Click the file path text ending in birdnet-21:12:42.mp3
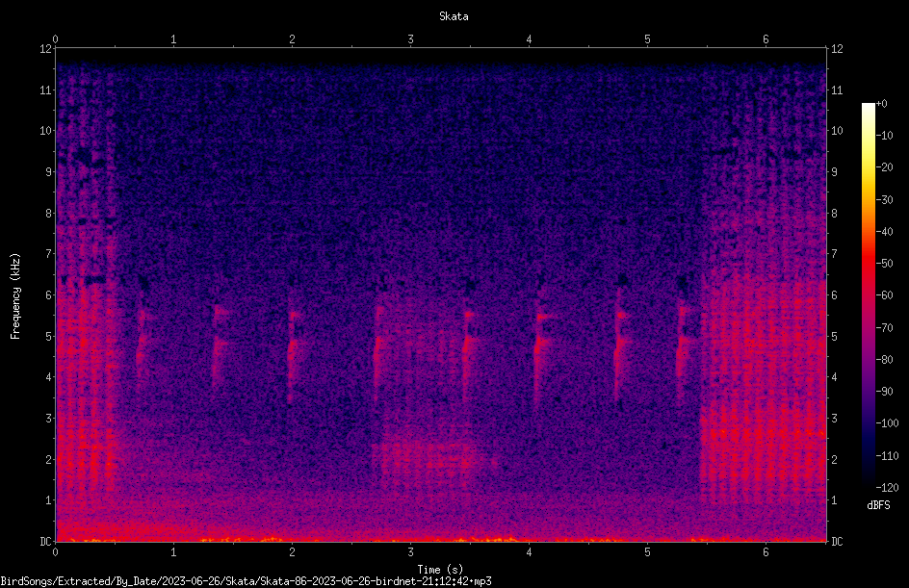The image size is (909, 588). point(246,581)
